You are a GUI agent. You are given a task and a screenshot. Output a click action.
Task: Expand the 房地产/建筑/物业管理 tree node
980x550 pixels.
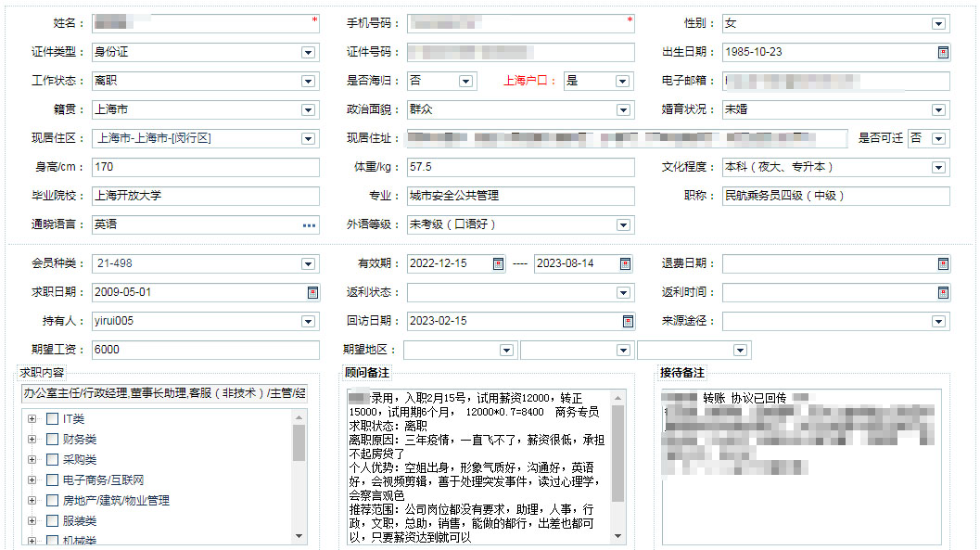click(32, 500)
